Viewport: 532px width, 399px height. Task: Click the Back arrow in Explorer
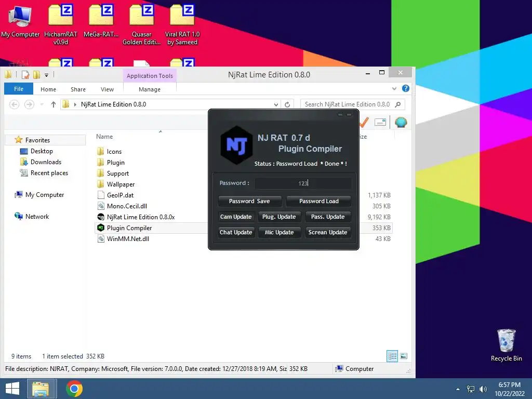click(x=14, y=104)
